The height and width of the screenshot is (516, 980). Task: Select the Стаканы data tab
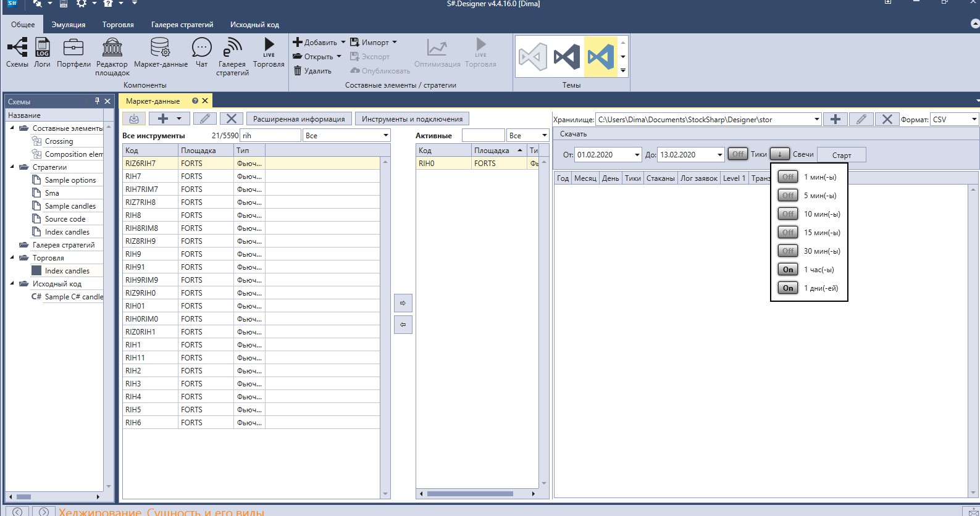pos(660,178)
